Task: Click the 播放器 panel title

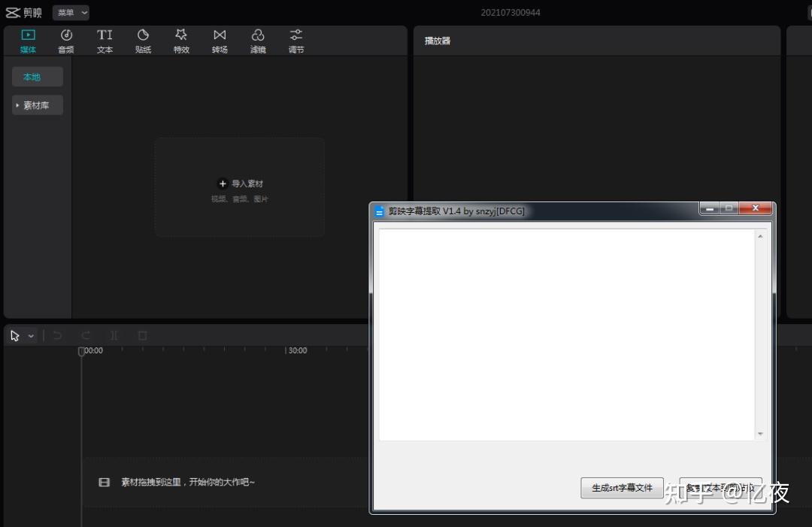Action: pos(438,41)
